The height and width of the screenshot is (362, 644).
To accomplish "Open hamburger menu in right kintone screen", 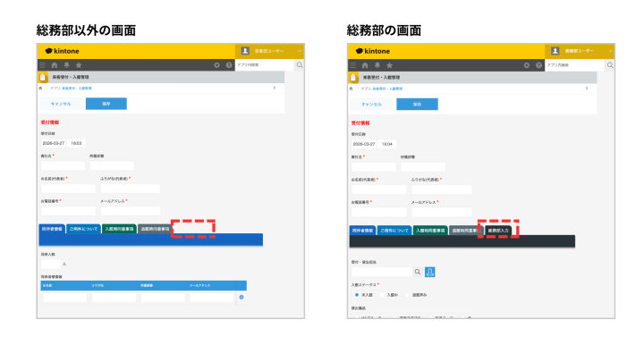I will click(352, 65).
